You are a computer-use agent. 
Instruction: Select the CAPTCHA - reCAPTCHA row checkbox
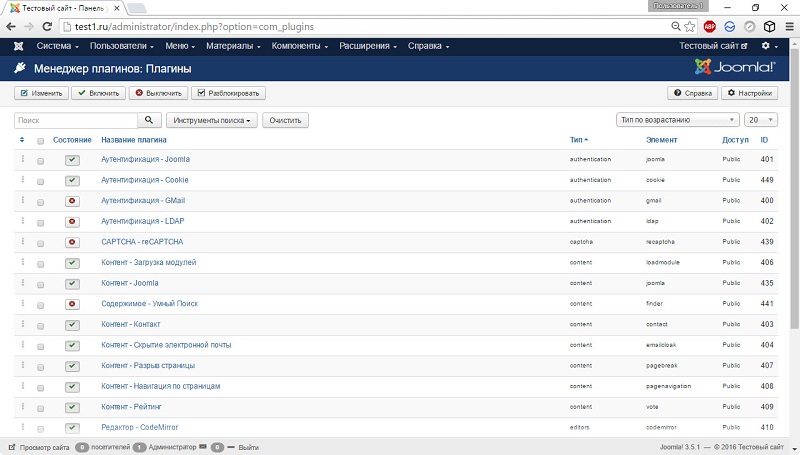tap(40, 244)
